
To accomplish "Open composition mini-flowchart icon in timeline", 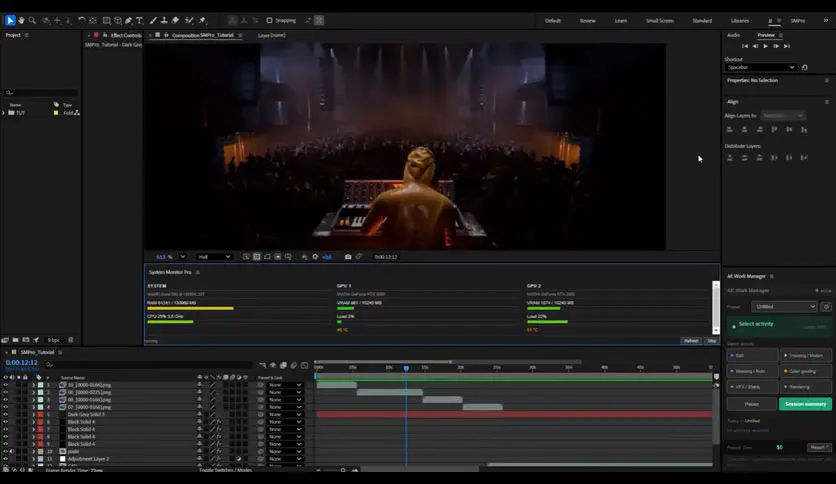I will pos(263,365).
